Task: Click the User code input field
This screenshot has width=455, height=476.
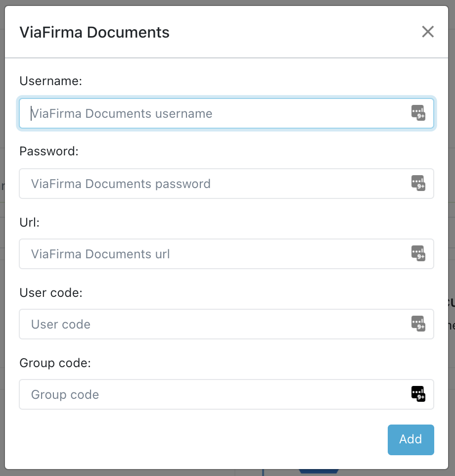Action: tap(213, 324)
